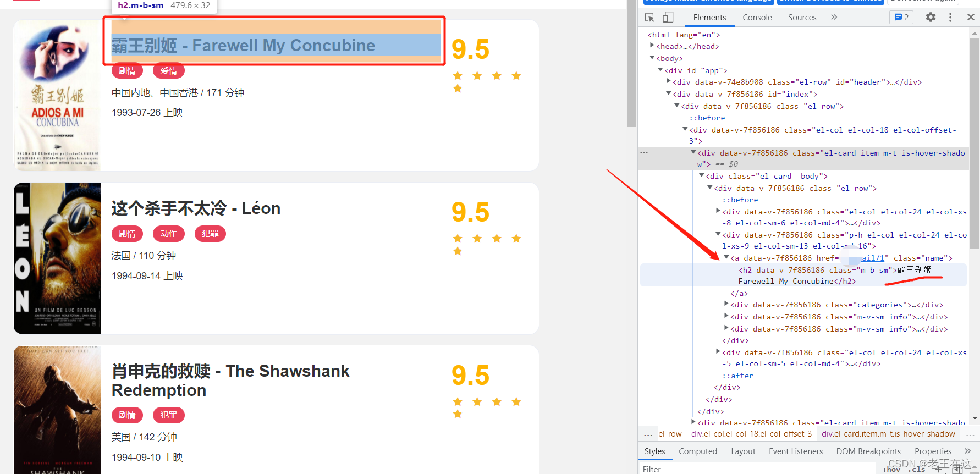
Task: Expand the categories div node
Action: (726, 304)
